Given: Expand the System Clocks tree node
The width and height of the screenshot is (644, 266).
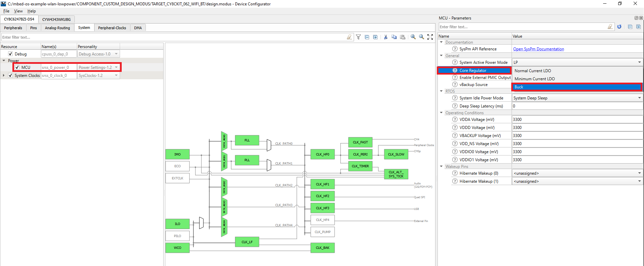Looking at the screenshot, I should (x=4, y=76).
